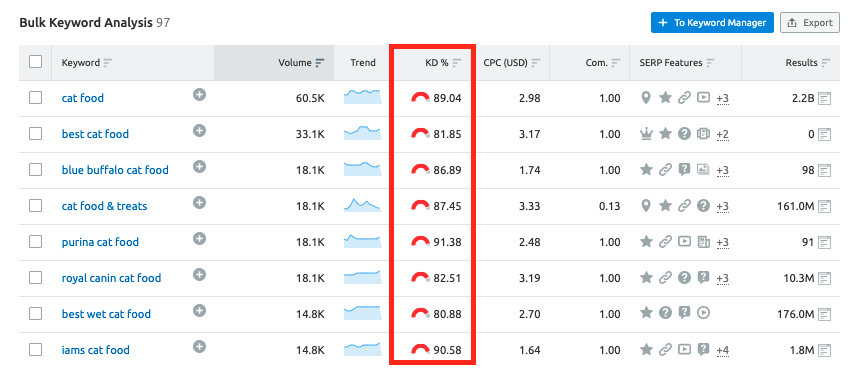The image size is (858, 368).
Task: Click the plus icon next to cat food
Action: click(x=199, y=95)
